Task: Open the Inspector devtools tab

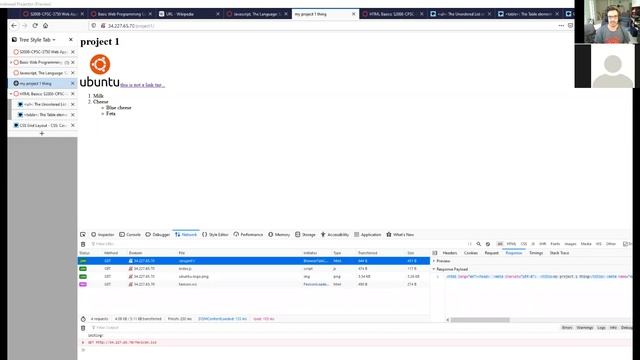Action: click(102, 235)
